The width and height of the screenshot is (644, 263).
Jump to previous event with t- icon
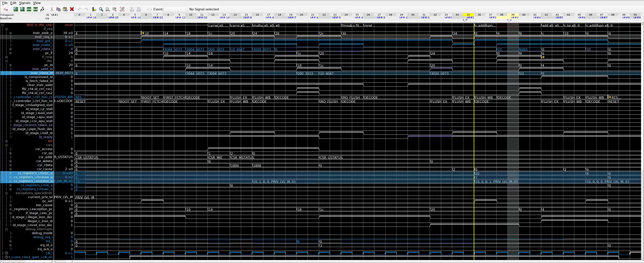coord(132,9)
